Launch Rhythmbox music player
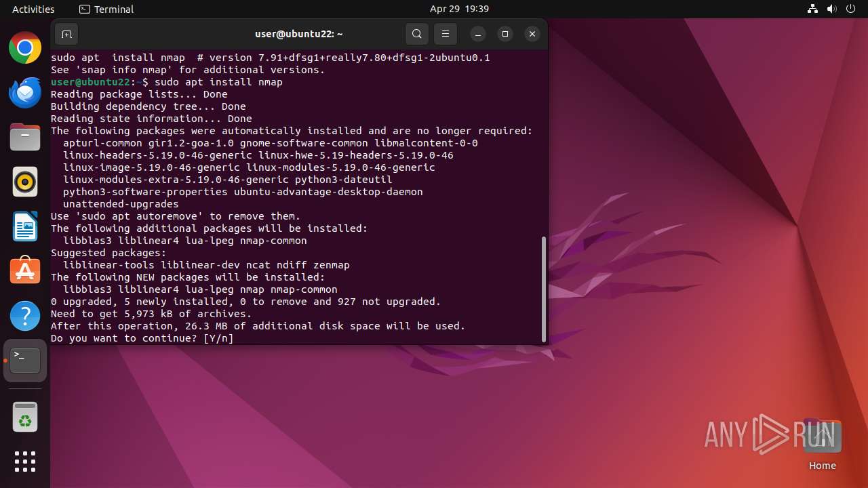Viewport: 868px width, 488px height. 25,182
